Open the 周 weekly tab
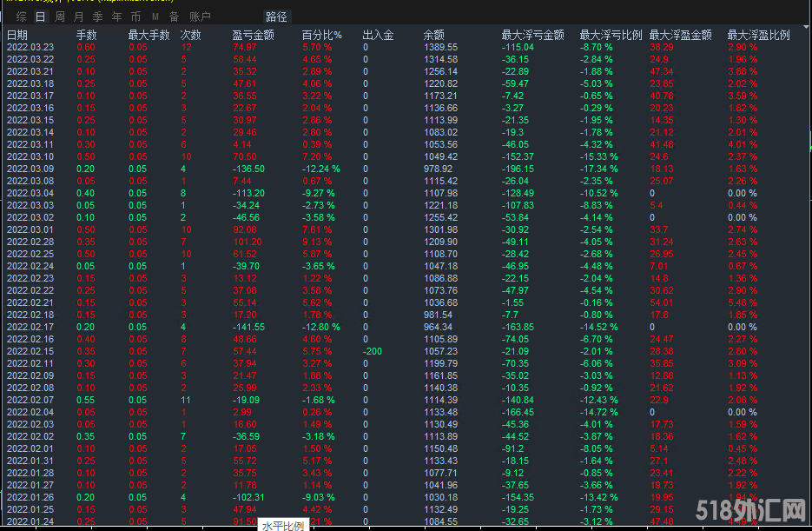812x531 pixels. coord(59,17)
